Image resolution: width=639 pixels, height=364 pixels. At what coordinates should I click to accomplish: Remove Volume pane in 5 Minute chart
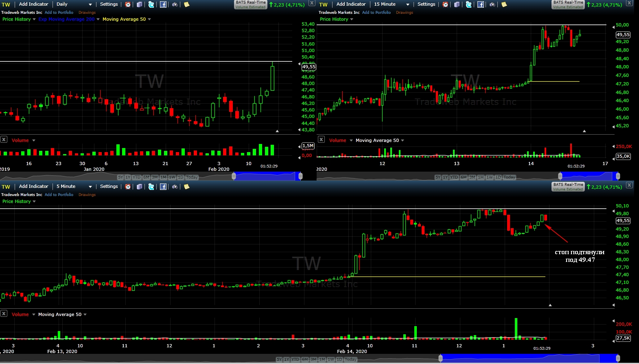click(4, 314)
